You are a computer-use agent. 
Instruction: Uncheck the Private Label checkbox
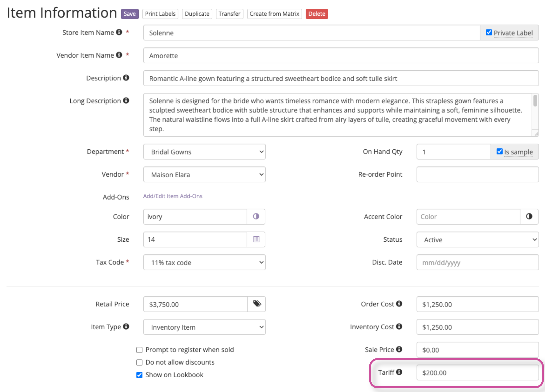pos(489,32)
